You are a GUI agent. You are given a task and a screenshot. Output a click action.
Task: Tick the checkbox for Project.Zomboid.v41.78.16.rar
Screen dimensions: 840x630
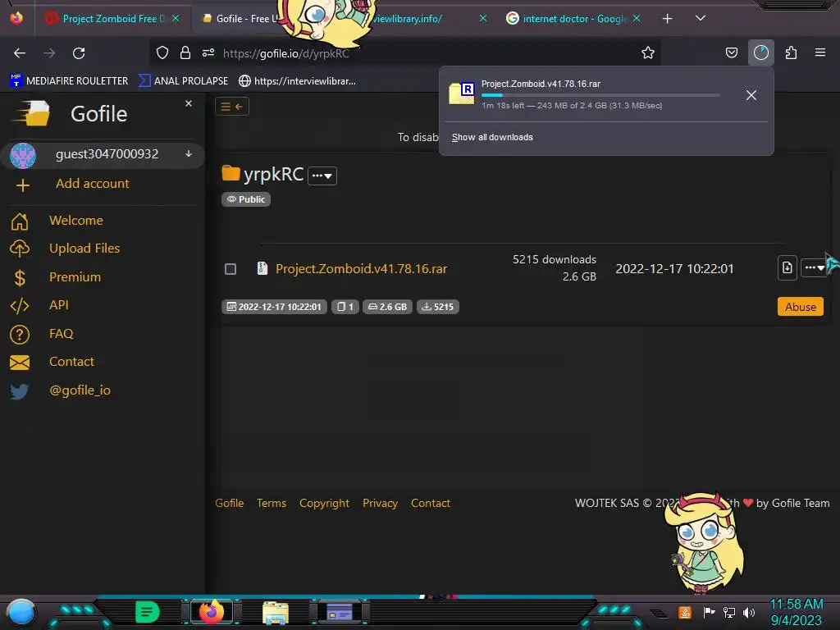tap(231, 269)
